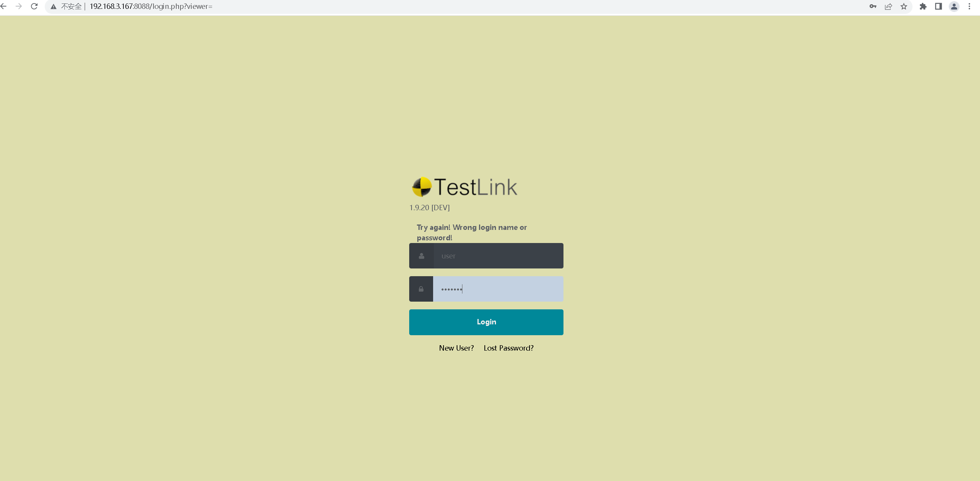Open the New User? link
Viewport: 980px width, 481px height.
[456, 348]
